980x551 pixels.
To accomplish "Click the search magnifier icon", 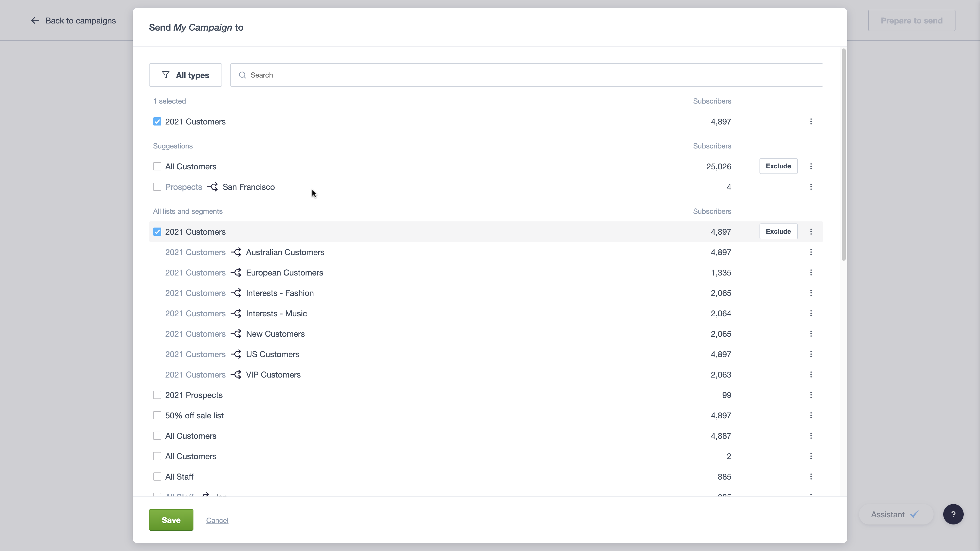I will (242, 75).
